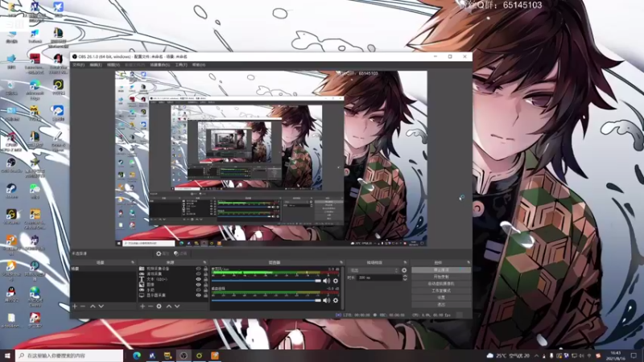The height and width of the screenshot is (362, 644).
Task: Lock the 文本 (GDI+) source
Action: point(206,279)
